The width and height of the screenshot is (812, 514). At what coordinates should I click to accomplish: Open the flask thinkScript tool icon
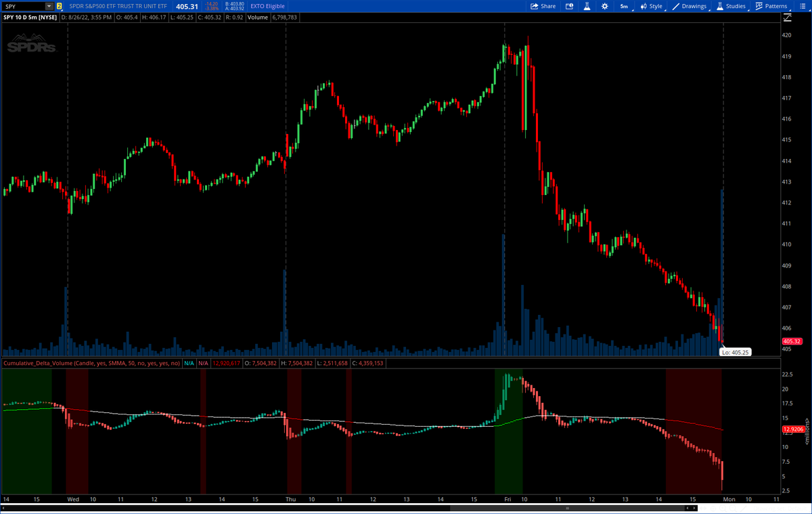pos(587,6)
